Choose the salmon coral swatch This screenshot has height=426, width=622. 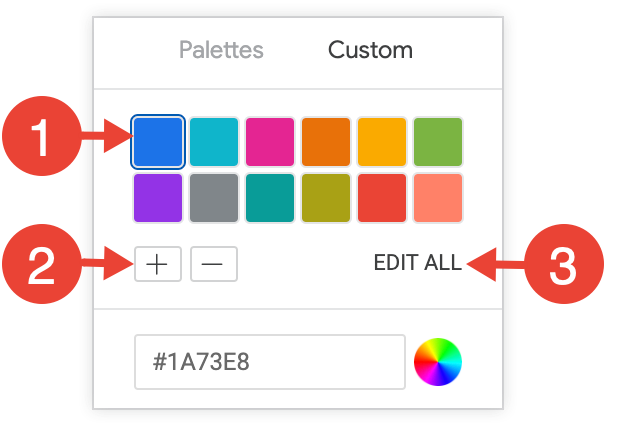[x=438, y=198]
